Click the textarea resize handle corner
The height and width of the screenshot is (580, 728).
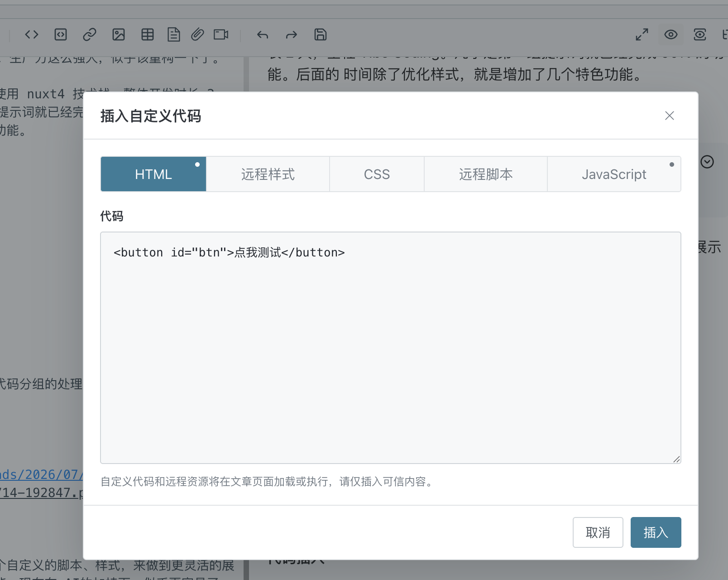click(x=676, y=459)
